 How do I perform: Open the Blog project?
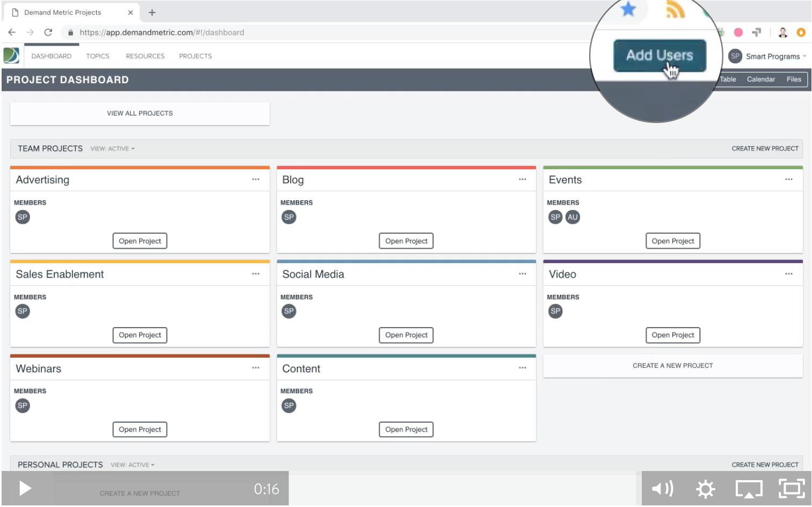click(x=406, y=241)
